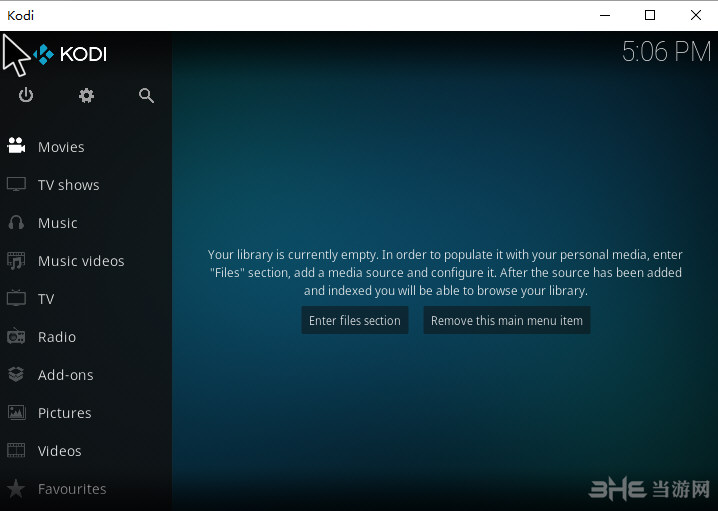Click the Enter files section button
Screen dimensions: 718x511
[x=354, y=320]
